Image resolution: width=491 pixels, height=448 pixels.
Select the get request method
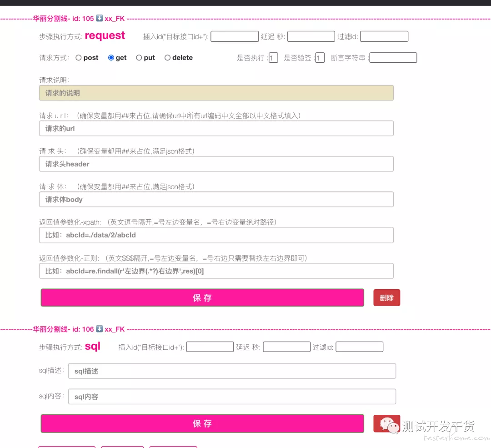[x=111, y=58]
